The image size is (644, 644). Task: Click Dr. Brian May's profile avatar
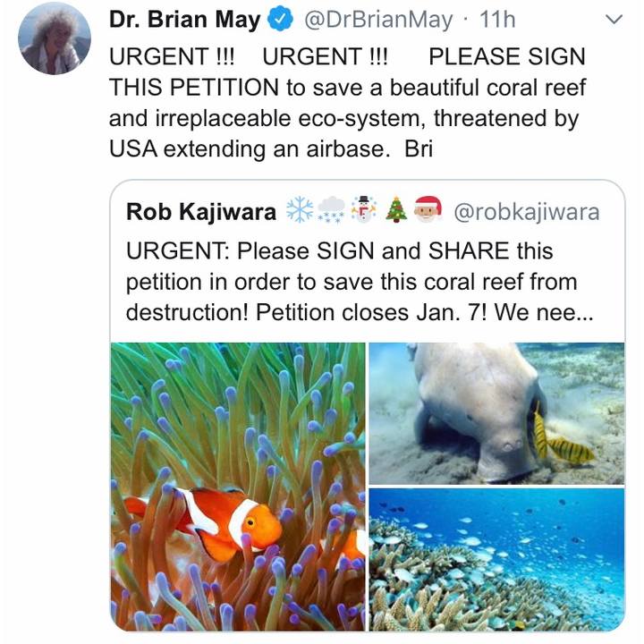[54, 38]
